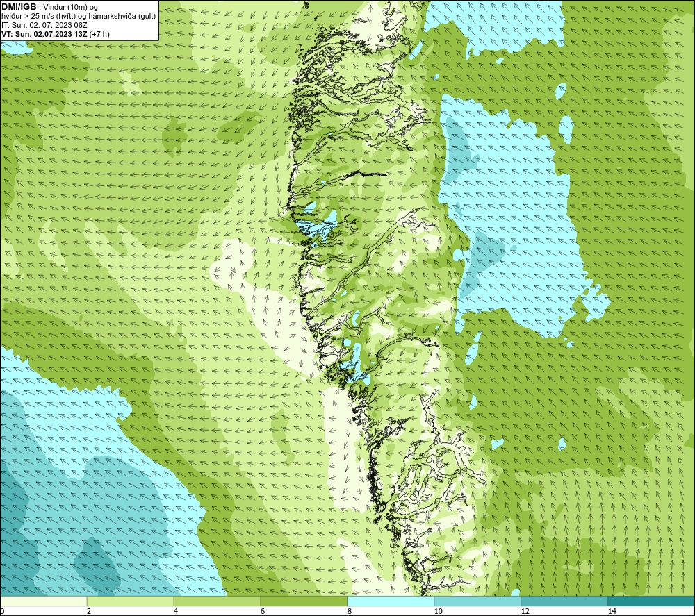Image resolution: width=695 pixels, height=616 pixels.
Task: Click the '6' label on the wind scale
Action: [x=263, y=611]
